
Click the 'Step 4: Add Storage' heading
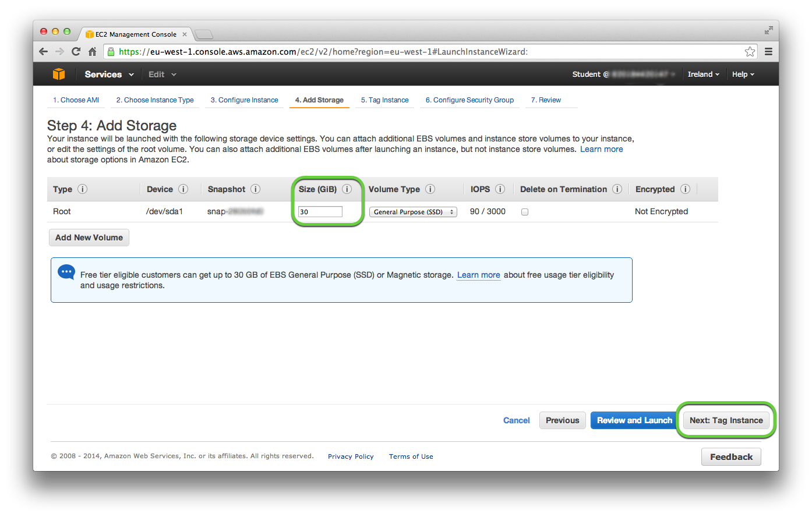click(x=112, y=126)
